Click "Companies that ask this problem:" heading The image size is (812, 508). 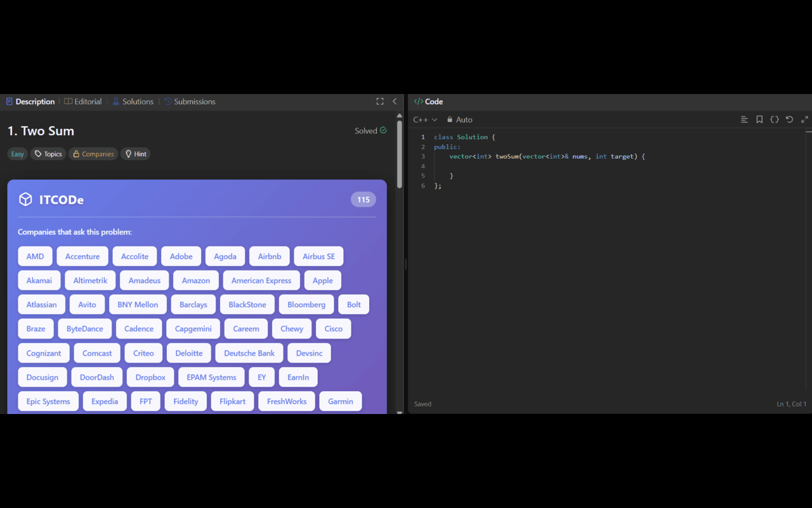(75, 232)
